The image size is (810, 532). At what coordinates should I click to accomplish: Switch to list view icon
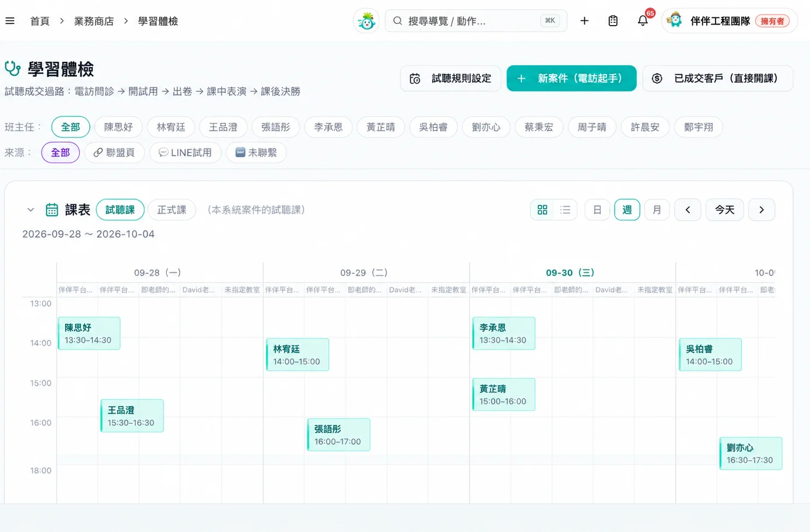(x=565, y=210)
